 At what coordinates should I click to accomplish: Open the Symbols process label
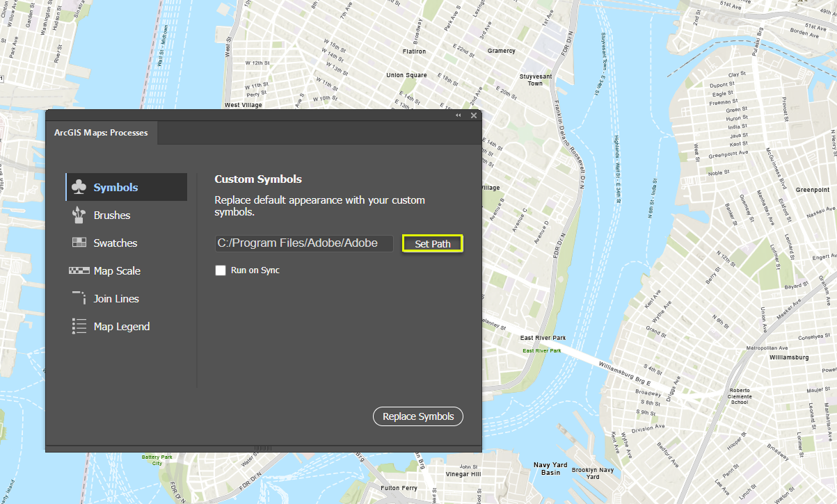click(x=116, y=188)
